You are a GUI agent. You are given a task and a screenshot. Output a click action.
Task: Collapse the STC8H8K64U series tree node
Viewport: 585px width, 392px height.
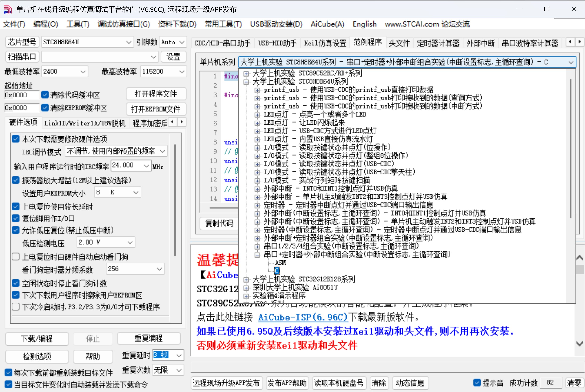click(246, 82)
